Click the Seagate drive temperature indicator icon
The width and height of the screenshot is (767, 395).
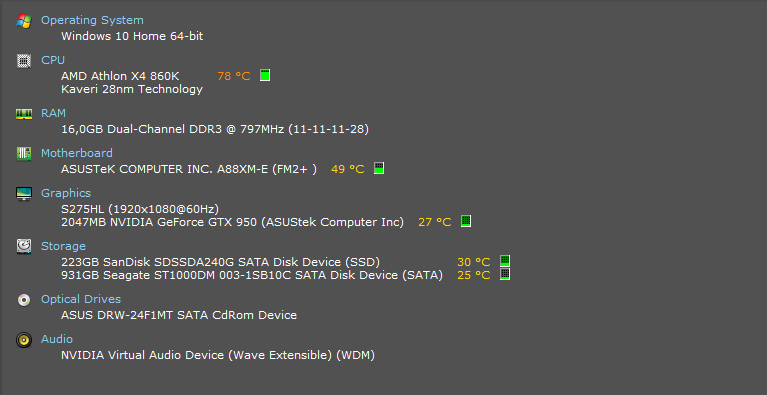[505, 274]
